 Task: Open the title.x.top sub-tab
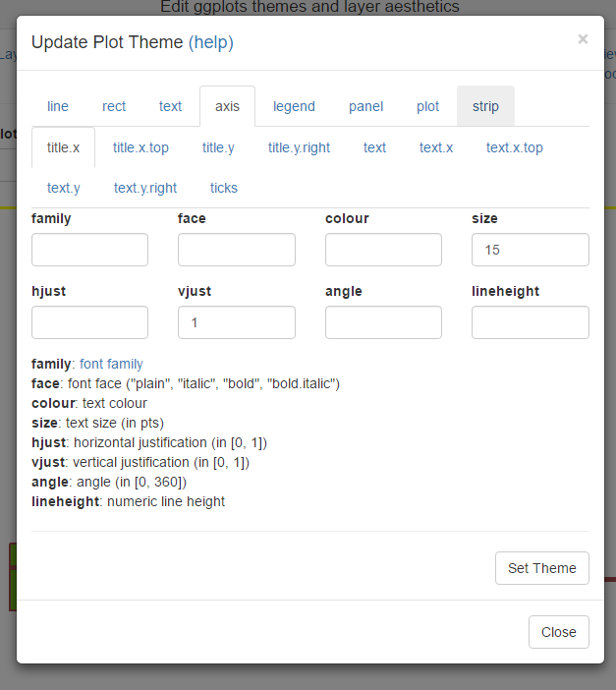coord(140,147)
